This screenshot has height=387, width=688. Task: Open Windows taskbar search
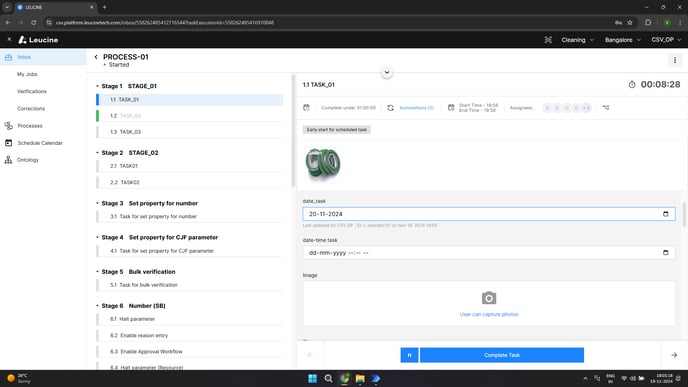tap(328, 379)
